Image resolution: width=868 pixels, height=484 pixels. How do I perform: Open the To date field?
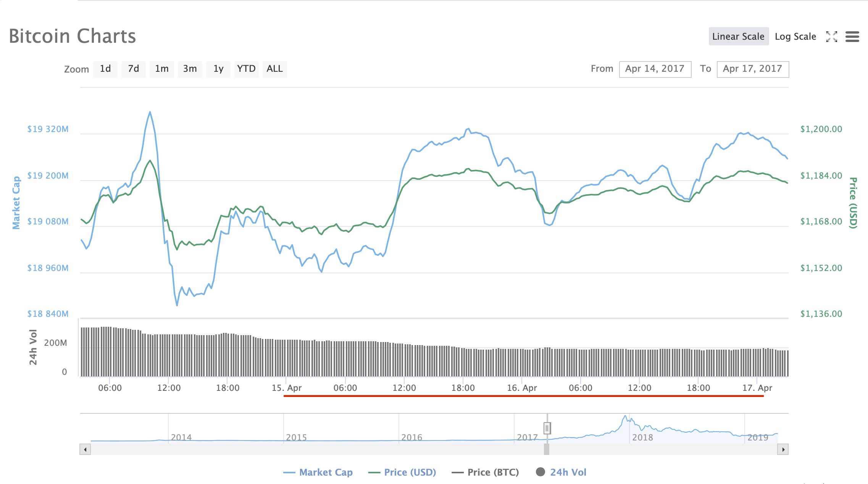click(x=752, y=69)
